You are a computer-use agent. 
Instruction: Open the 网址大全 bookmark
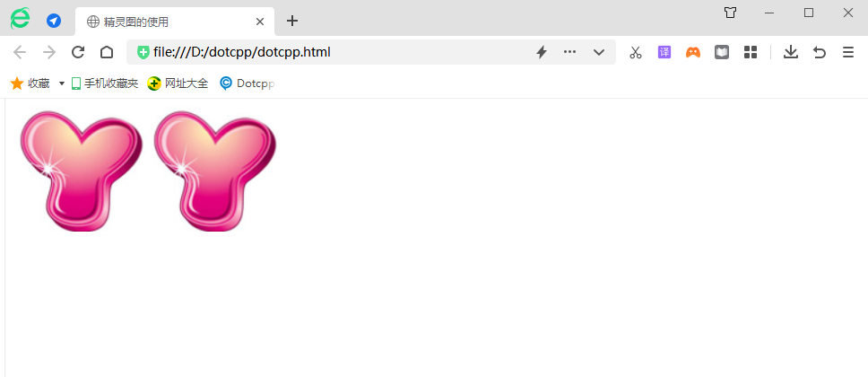coord(178,83)
